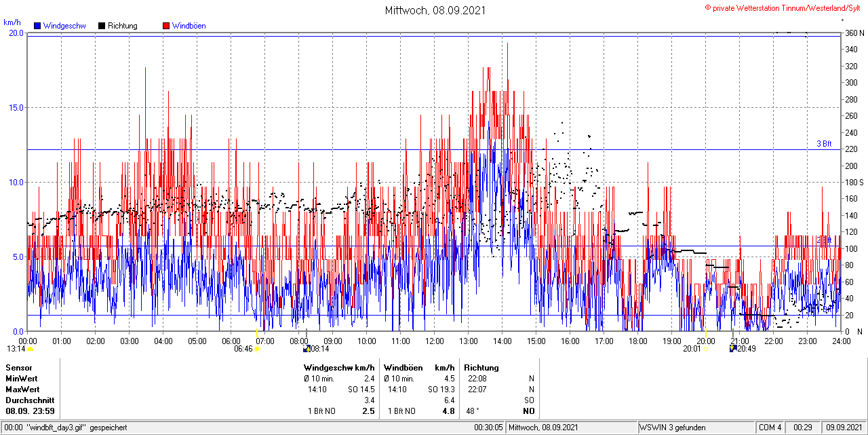This screenshot has width=868, height=435.
Task: Click Mittwoch, 08.09.2021 in the status bar
Action: (x=544, y=428)
